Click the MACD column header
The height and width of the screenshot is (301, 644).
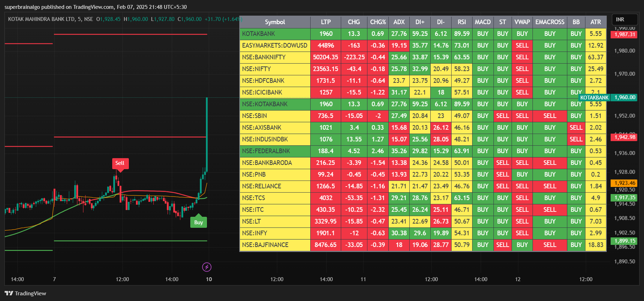tap(483, 22)
